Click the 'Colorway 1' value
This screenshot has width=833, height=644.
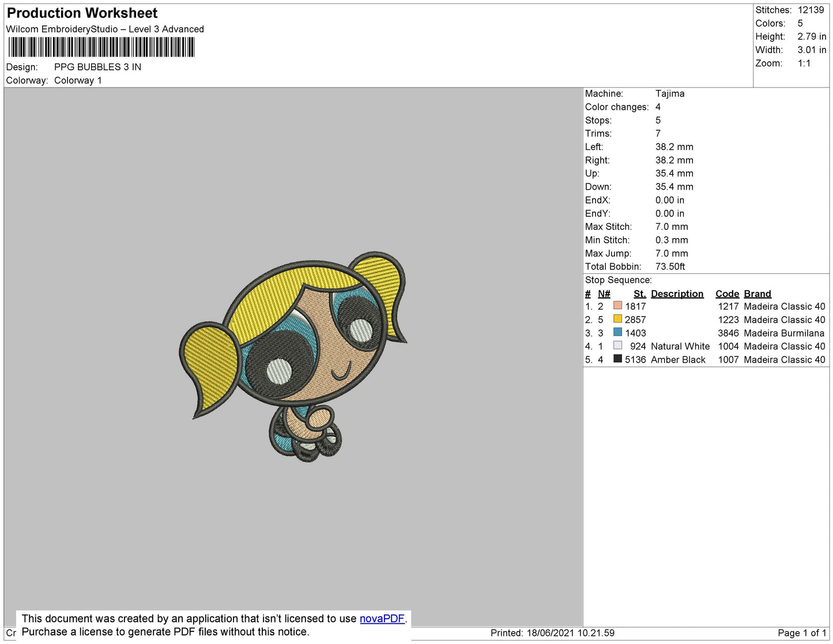pyautogui.click(x=78, y=80)
